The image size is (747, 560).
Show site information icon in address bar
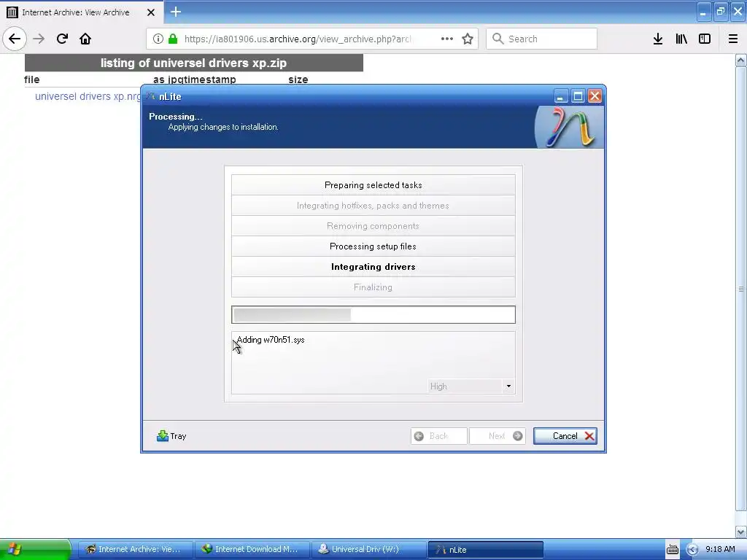158,39
